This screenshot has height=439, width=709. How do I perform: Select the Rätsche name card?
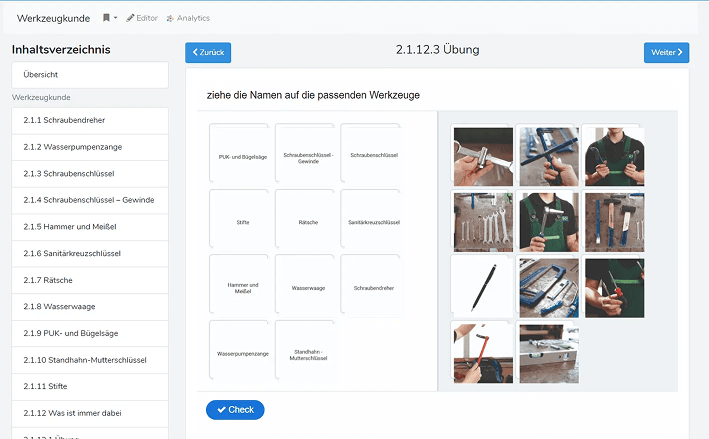pos(304,222)
